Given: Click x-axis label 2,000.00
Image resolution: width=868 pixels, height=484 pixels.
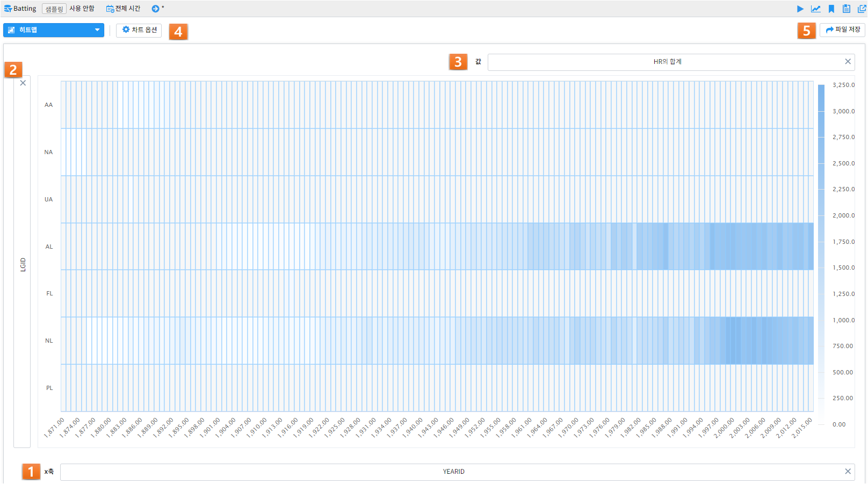Looking at the screenshot, I should pyautogui.click(x=724, y=428).
